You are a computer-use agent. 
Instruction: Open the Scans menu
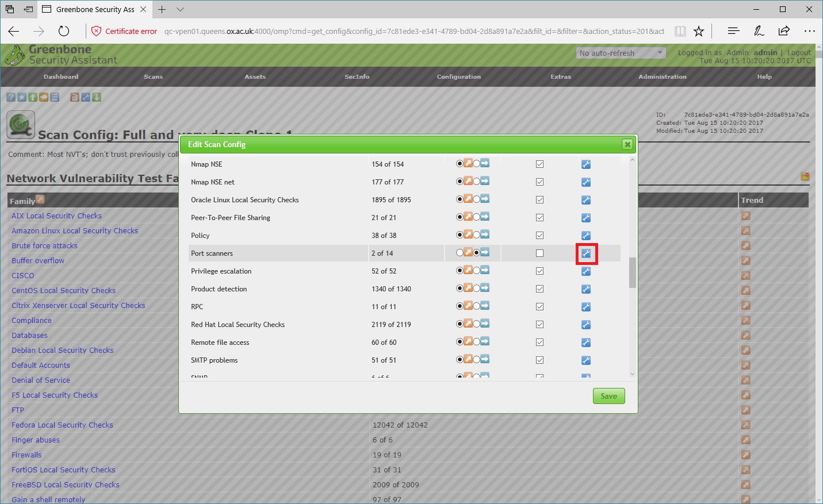click(x=153, y=76)
